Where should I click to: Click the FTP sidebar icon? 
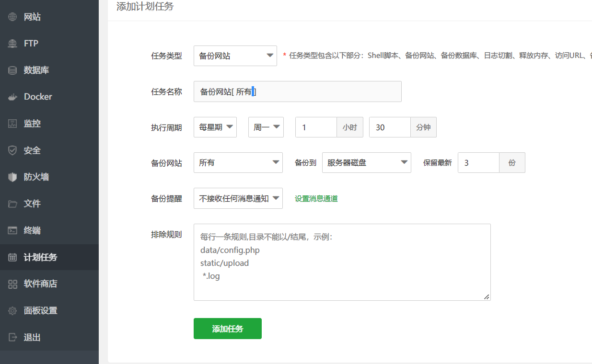tap(12, 44)
